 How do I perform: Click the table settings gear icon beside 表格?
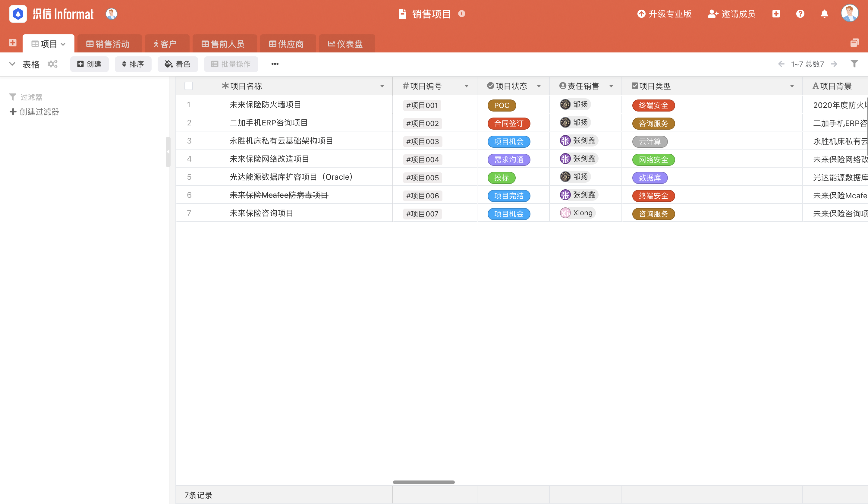(52, 64)
